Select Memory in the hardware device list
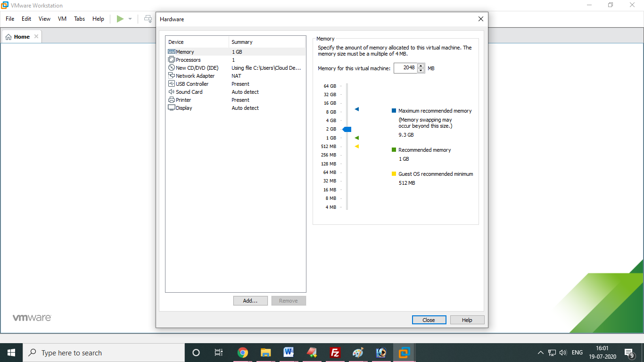The height and width of the screenshot is (362, 644). (x=184, y=51)
